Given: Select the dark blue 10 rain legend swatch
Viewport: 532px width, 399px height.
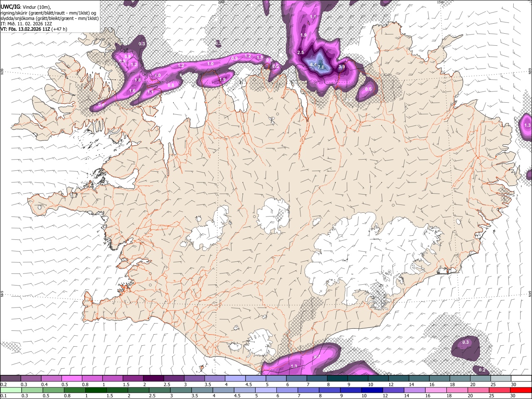Looking at the screenshot, I should click(x=372, y=390).
